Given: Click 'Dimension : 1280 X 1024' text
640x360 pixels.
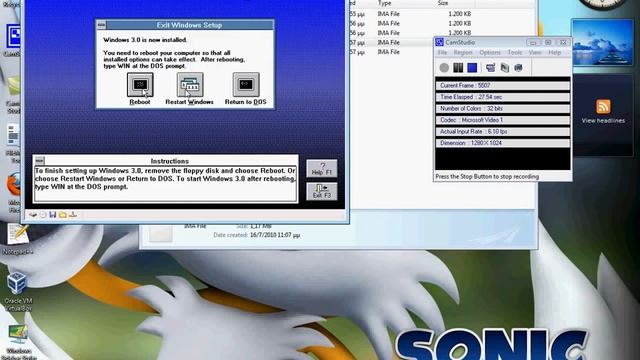Looking at the screenshot, I should point(471,143).
